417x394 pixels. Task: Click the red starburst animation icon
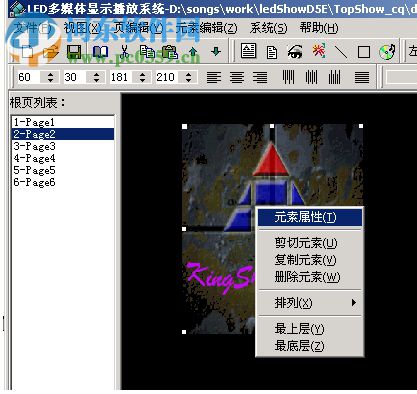(319, 51)
